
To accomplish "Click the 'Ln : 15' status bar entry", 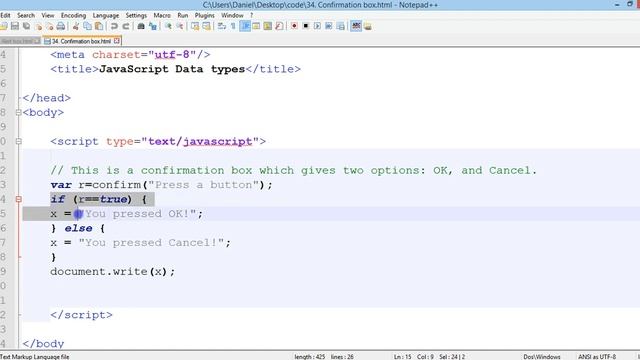I will click(x=402, y=357).
